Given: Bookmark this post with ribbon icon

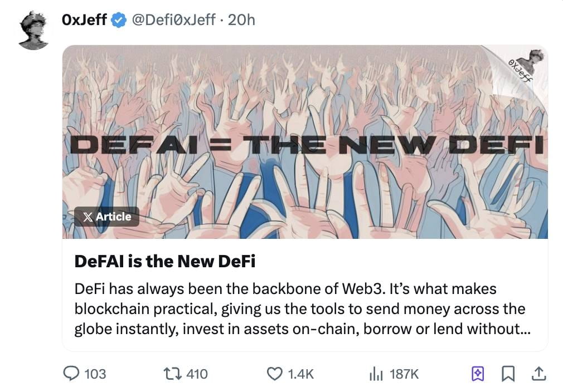Looking at the screenshot, I should coord(508,374).
